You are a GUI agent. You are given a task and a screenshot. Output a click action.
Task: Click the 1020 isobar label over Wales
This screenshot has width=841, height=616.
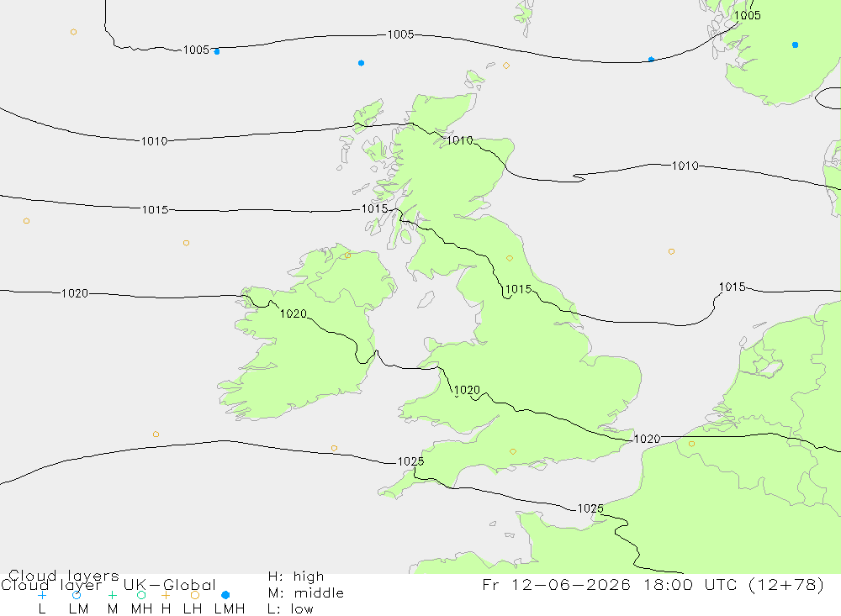pos(467,390)
